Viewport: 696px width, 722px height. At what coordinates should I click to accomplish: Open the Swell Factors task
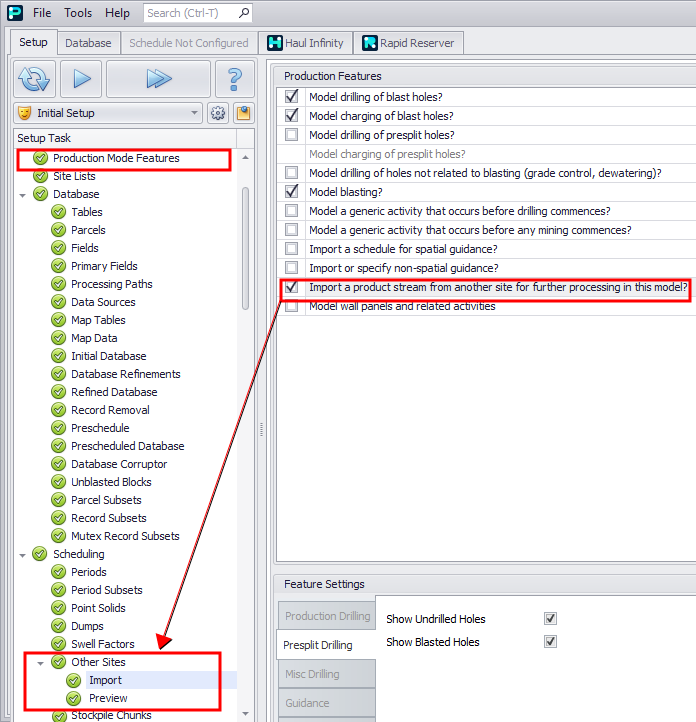click(103, 644)
